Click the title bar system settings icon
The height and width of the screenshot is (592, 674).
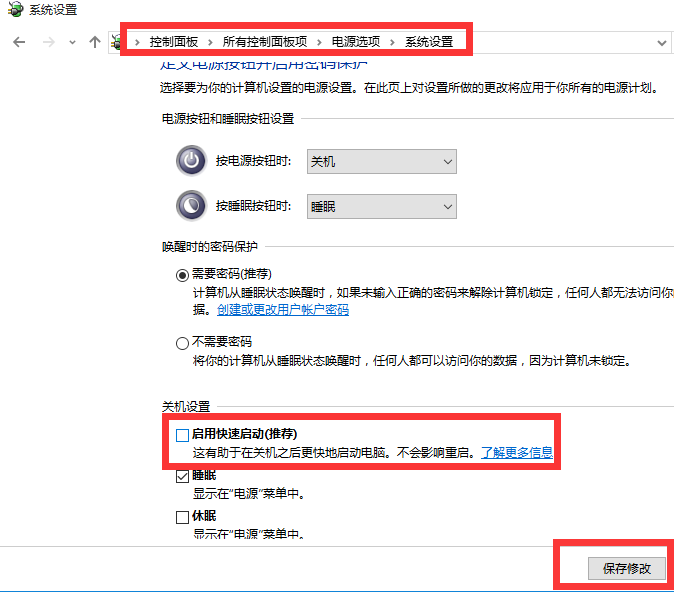[14, 10]
